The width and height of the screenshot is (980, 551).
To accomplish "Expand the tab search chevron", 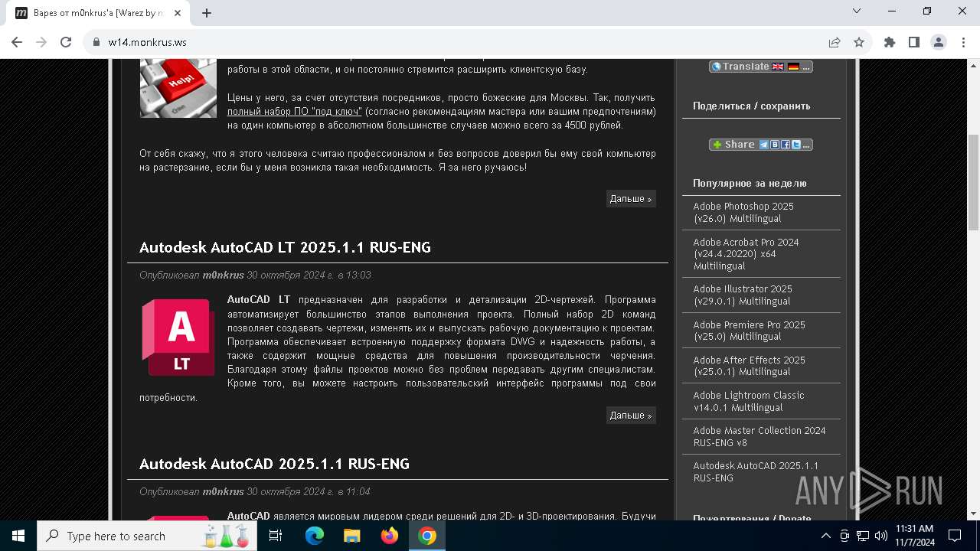I will click(x=857, y=11).
